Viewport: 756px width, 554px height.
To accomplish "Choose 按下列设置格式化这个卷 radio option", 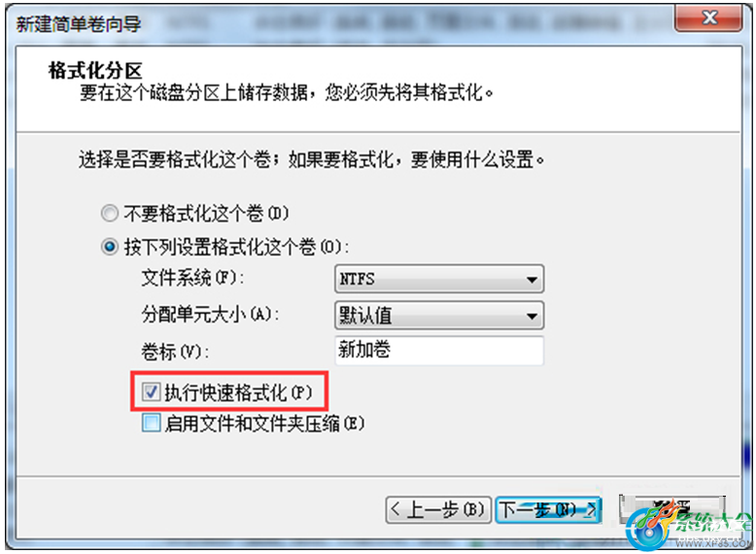I will [110, 247].
